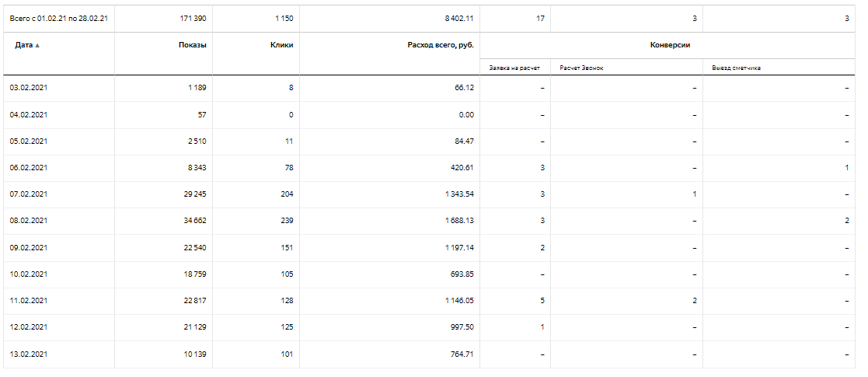Click clicks value 204
The width and height of the screenshot is (868, 377).
click(x=287, y=194)
